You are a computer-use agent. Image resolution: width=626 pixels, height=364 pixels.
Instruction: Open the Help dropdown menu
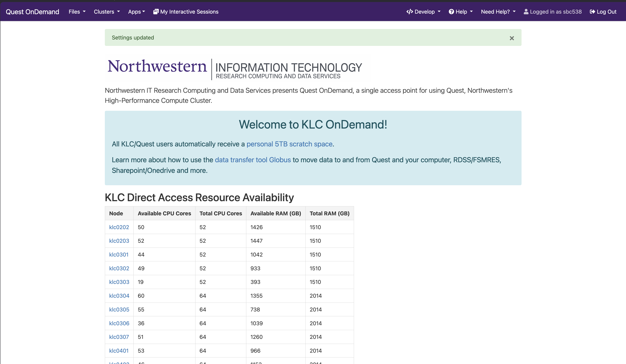pos(461,12)
